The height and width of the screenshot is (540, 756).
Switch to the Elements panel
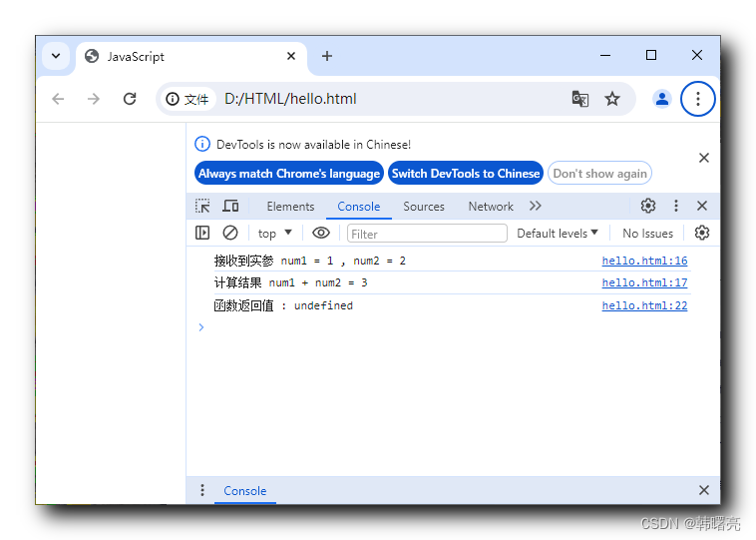click(x=290, y=207)
